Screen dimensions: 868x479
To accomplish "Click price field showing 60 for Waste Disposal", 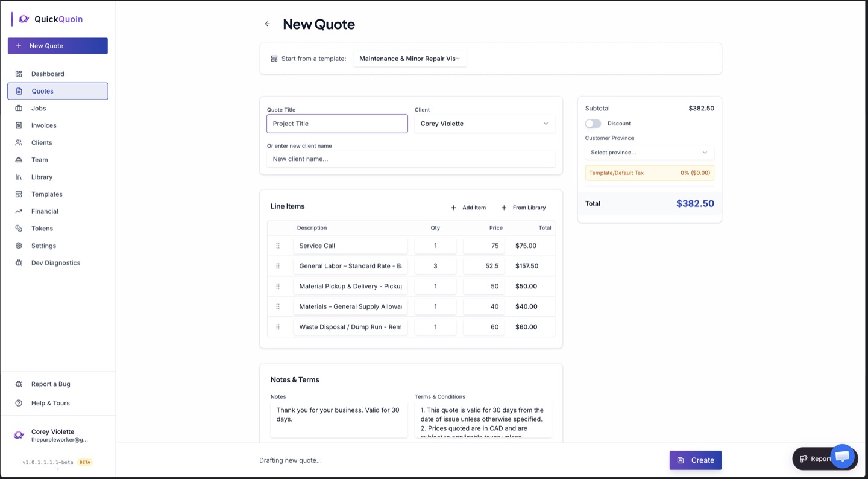I will pos(484,327).
